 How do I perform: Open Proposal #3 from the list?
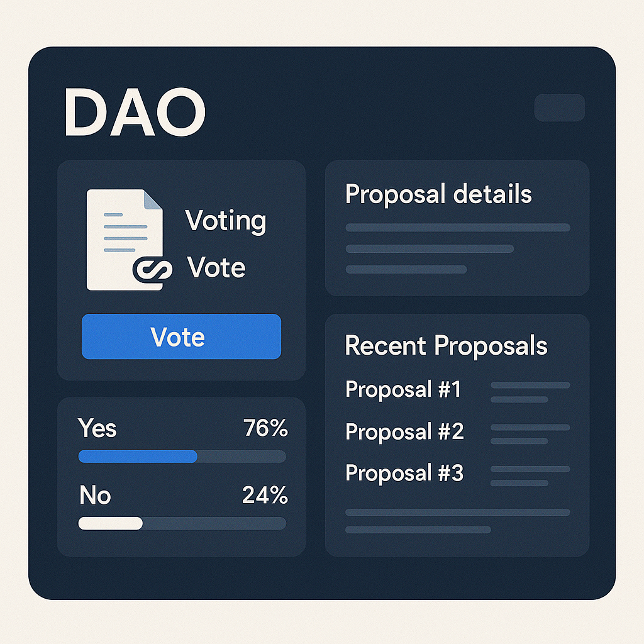click(404, 473)
